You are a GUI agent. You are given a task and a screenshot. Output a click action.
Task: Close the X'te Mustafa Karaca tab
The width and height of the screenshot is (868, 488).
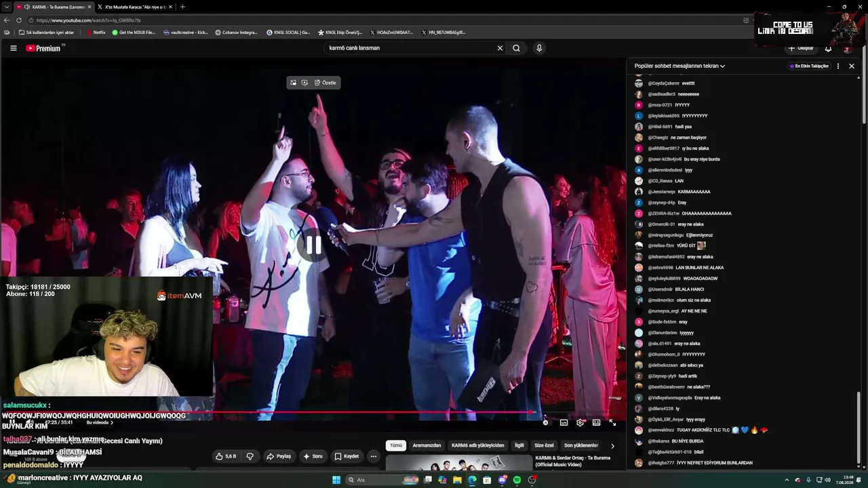click(170, 7)
